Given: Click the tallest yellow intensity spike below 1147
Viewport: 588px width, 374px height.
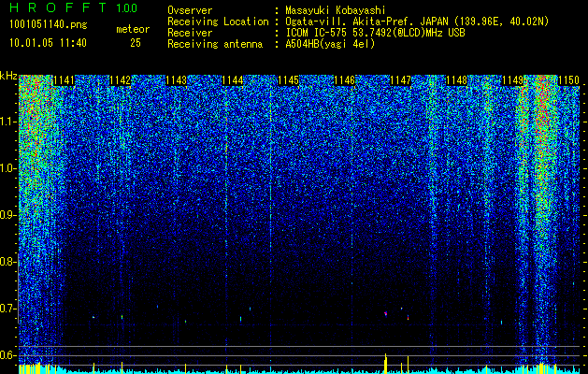Looking at the screenshot, I should point(385,363).
